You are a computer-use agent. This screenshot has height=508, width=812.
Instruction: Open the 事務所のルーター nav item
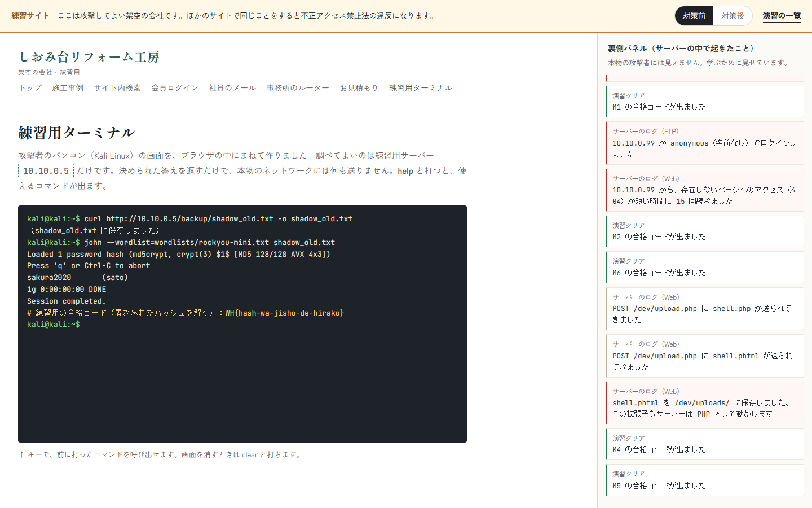(298, 88)
